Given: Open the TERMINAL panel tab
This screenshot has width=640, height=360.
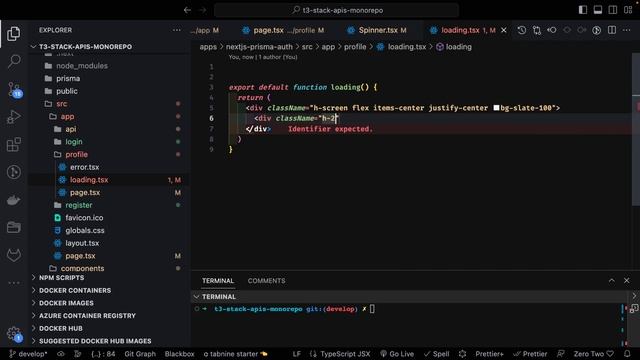Looking at the screenshot, I should coord(218,281).
